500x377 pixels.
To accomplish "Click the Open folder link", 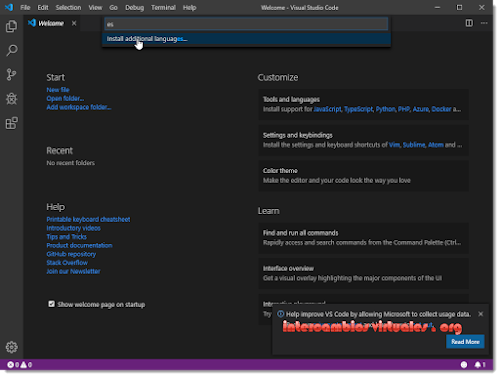I will (65, 98).
